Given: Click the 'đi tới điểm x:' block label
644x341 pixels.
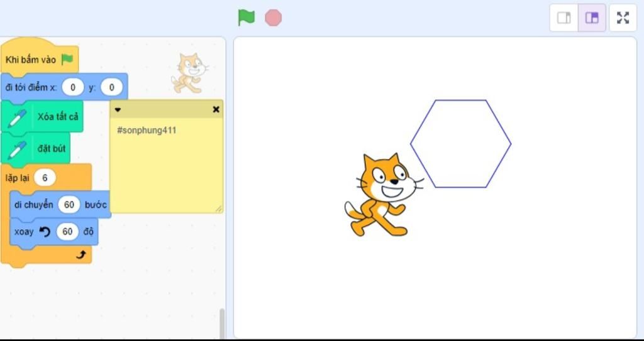Looking at the screenshot, I should pyautogui.click(x=31, y=87).
